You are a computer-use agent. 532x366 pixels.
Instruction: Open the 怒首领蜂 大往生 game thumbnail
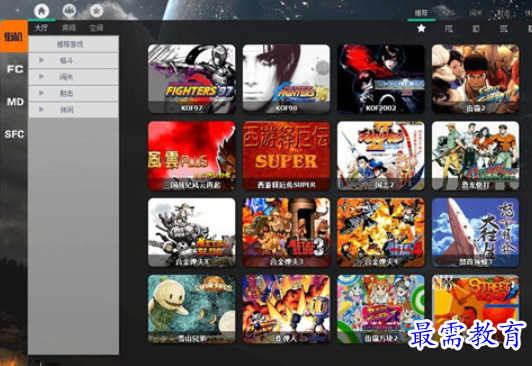[x=475, y=233]
